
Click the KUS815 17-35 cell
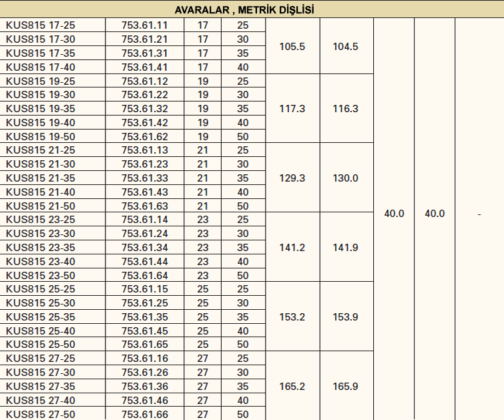coord(41,53)
